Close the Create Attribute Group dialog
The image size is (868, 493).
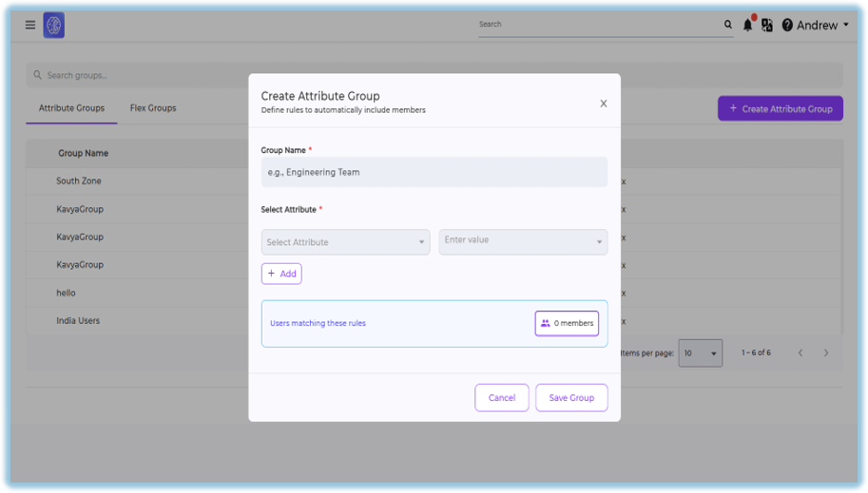tap(604, 104)
